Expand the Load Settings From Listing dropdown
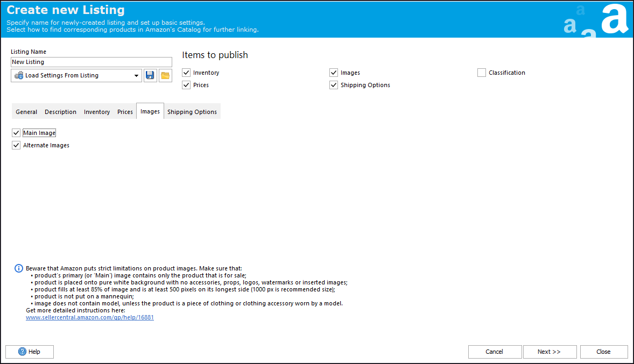The height and width of the screenshot is (364, 634). (136, 76)
